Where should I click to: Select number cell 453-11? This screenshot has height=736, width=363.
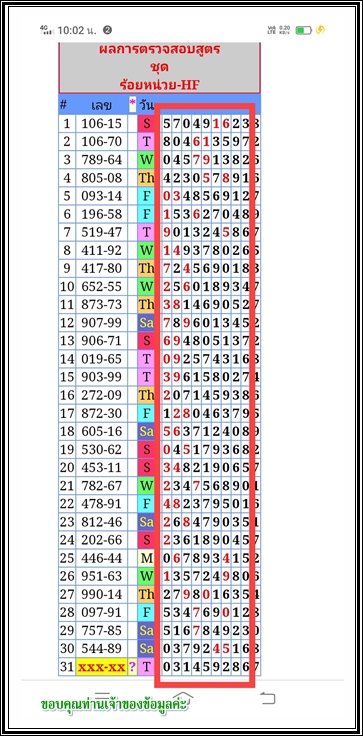point(101,468)
